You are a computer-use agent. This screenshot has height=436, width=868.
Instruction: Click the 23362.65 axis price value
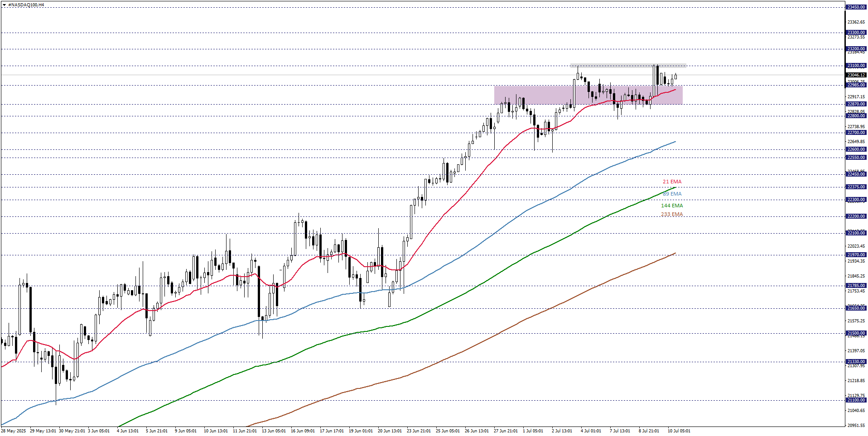click(x=856, y=22)
